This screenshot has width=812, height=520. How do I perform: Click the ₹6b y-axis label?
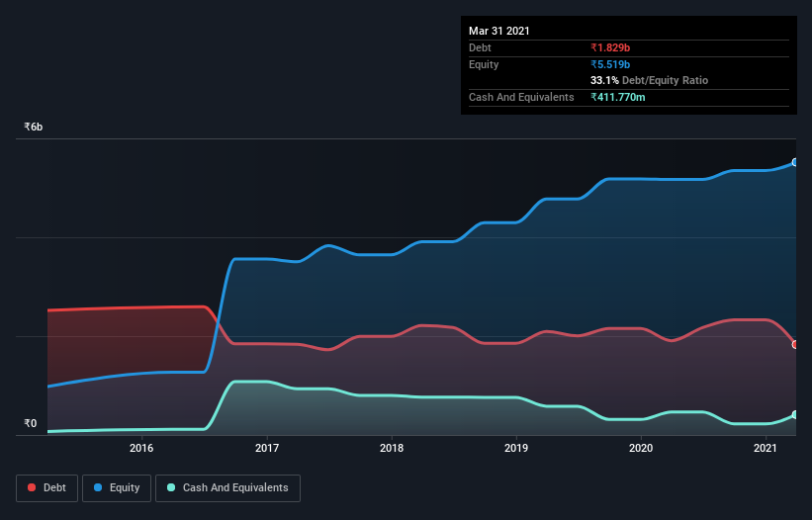(34, 127)
